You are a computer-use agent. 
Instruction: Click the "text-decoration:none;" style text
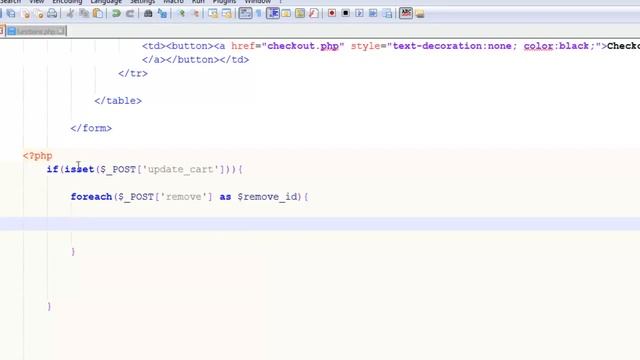(x=455, y=46)
